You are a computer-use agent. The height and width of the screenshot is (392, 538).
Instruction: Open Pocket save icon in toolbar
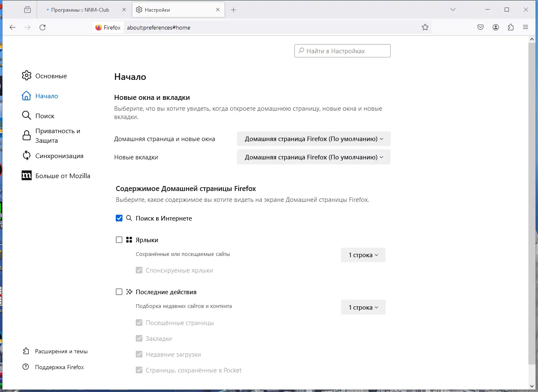pyautogui.click(x=481, y=27)
